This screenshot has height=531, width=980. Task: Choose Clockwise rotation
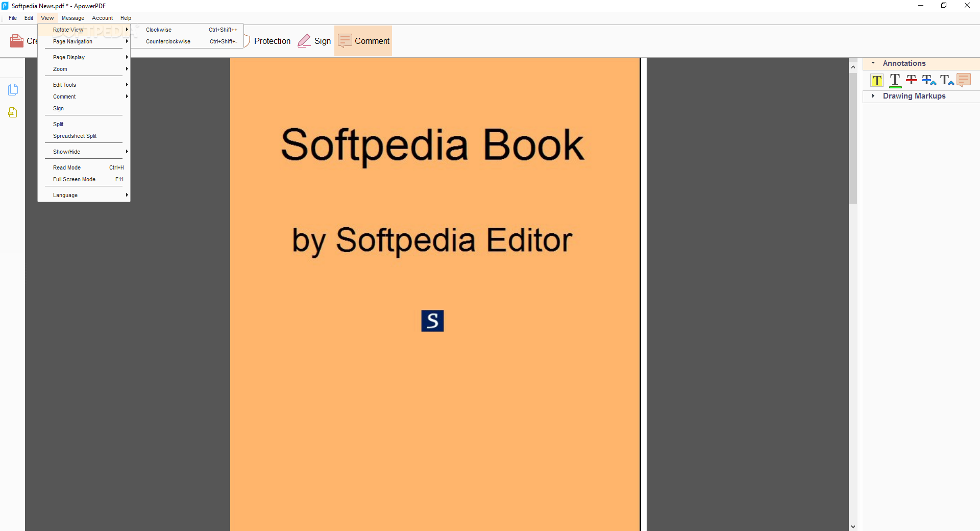[x=187, y=30]
